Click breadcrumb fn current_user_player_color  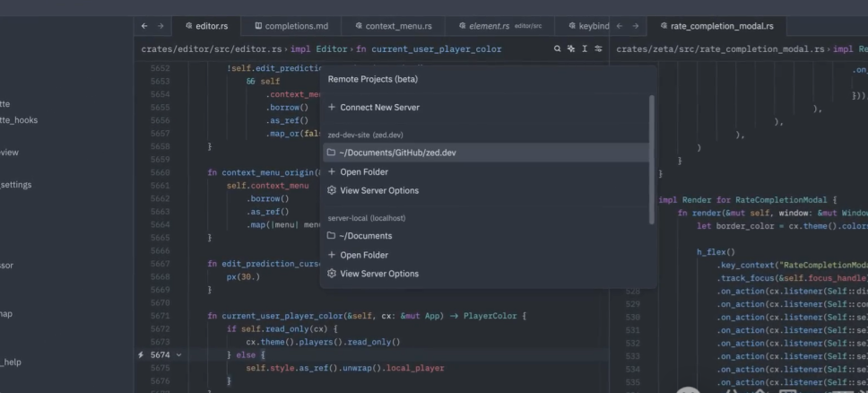(x=429, y=48)
